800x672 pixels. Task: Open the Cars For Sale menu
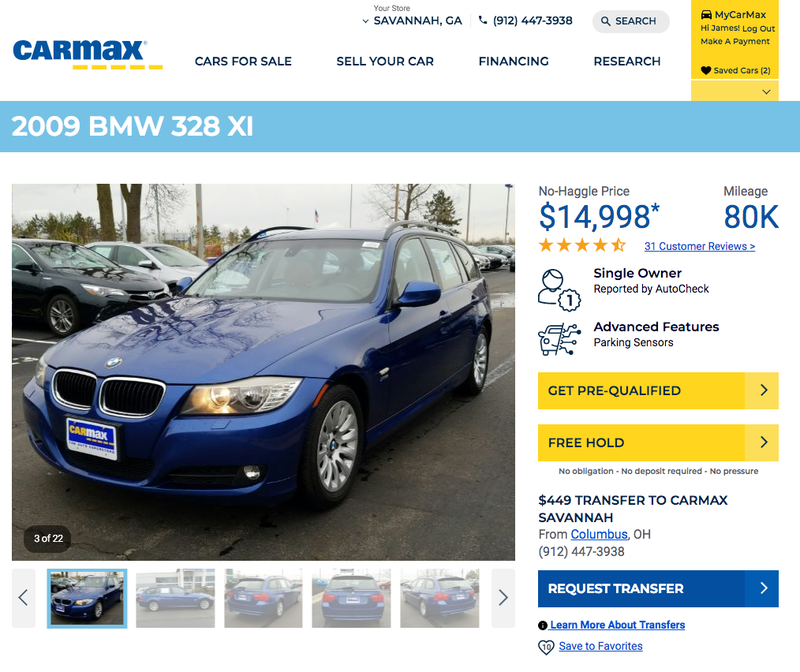tap(243, 61)
